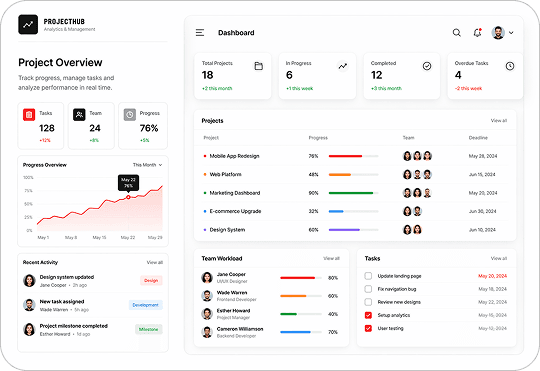Click View all in Tasks panel
Viewport: 540px width, 371px height.
(499, 258)
